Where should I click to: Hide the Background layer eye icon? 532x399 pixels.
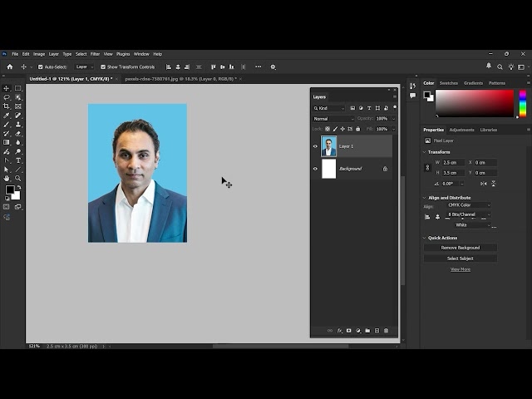pyautogui.click(x=315, y=169)
